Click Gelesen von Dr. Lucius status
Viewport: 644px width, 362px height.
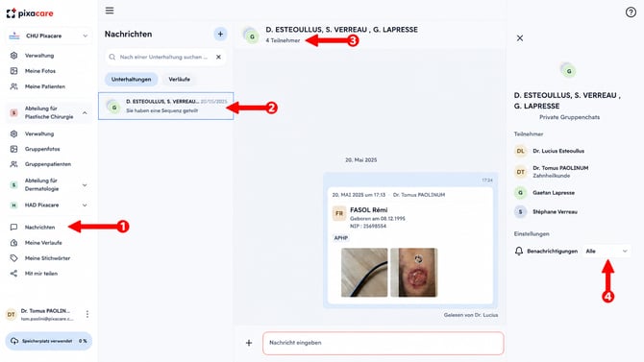[471, 315]
